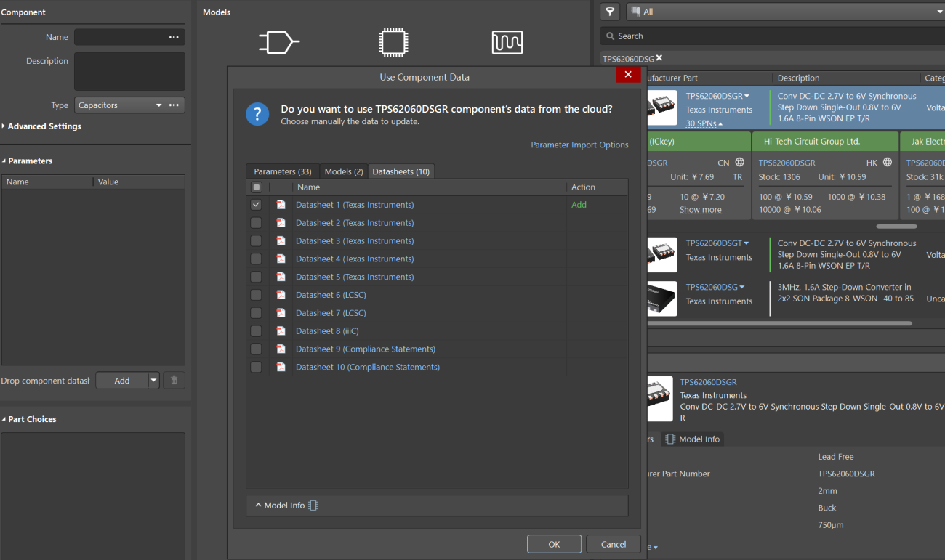945x560 pixels.
Task: Uncheck the Datasheet 1 checkbox
Action: 256,205
